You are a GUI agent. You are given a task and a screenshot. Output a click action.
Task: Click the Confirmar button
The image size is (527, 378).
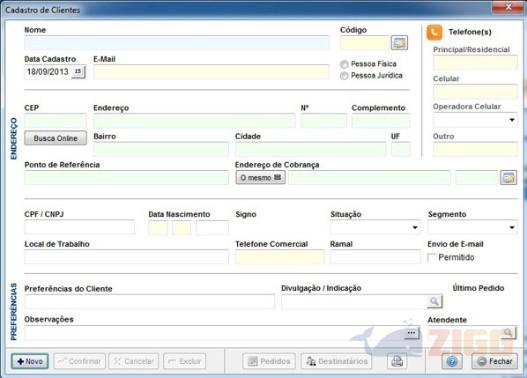click(x=80, y=361)
